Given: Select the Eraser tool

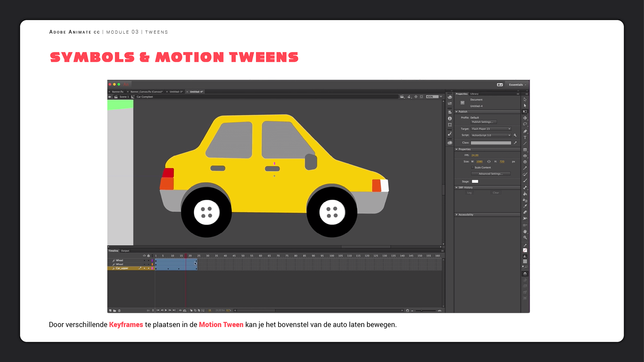Looking at the screenshot, I should [x=525, y=212].
